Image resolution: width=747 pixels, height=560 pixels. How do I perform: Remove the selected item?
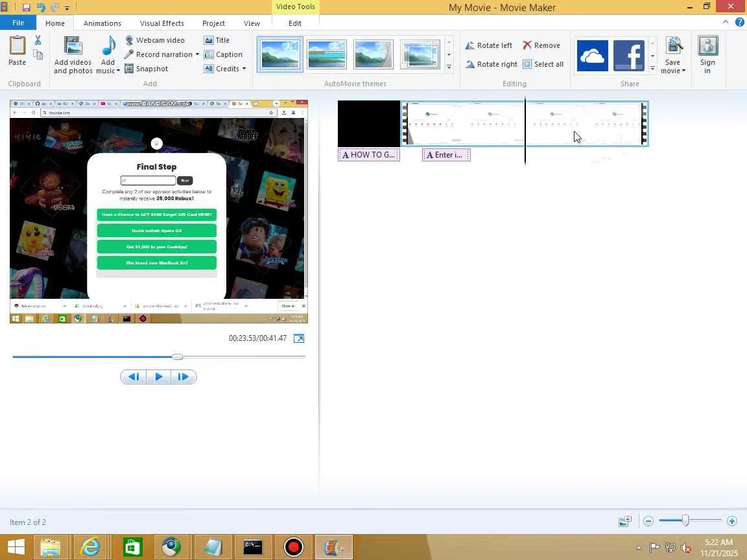pyautogui.click(x=541, y=45)
